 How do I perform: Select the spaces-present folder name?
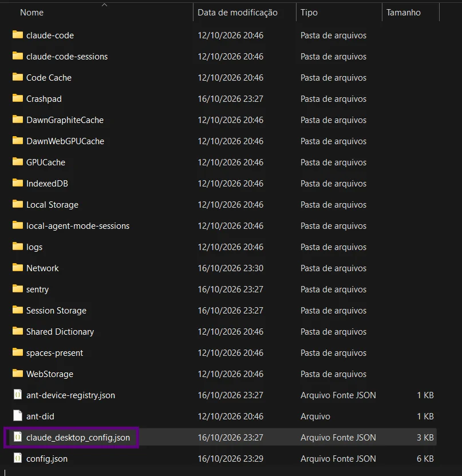tap(55, 353)
